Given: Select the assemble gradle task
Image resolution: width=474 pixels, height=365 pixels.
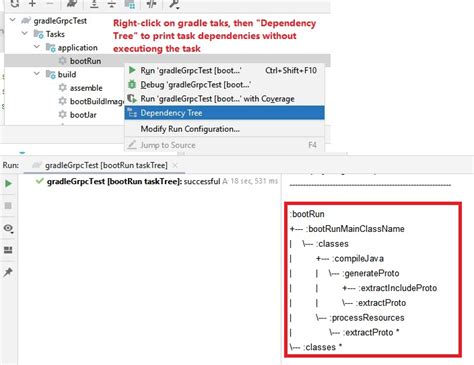Looking at the screenshot, I should 86,88.
